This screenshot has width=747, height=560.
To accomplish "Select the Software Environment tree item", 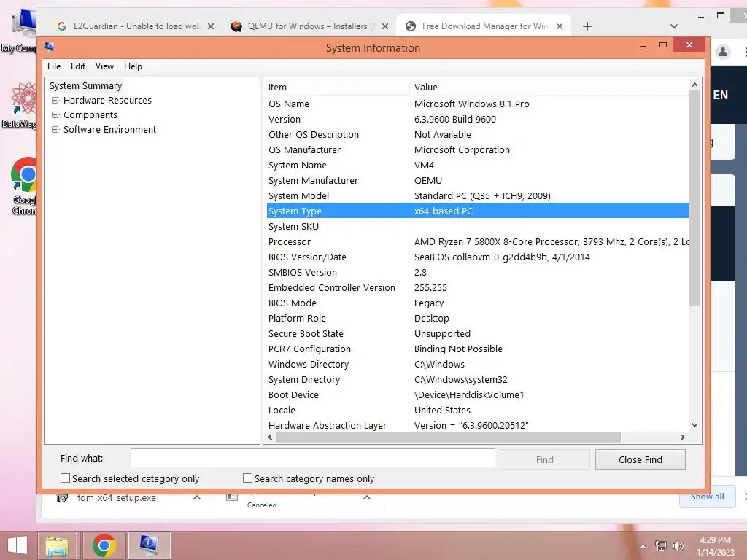I will click(x=109, y=130).
